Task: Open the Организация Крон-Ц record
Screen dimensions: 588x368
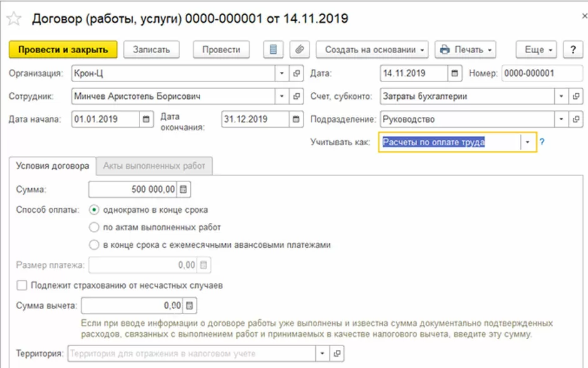Action: tap(297, 73)
